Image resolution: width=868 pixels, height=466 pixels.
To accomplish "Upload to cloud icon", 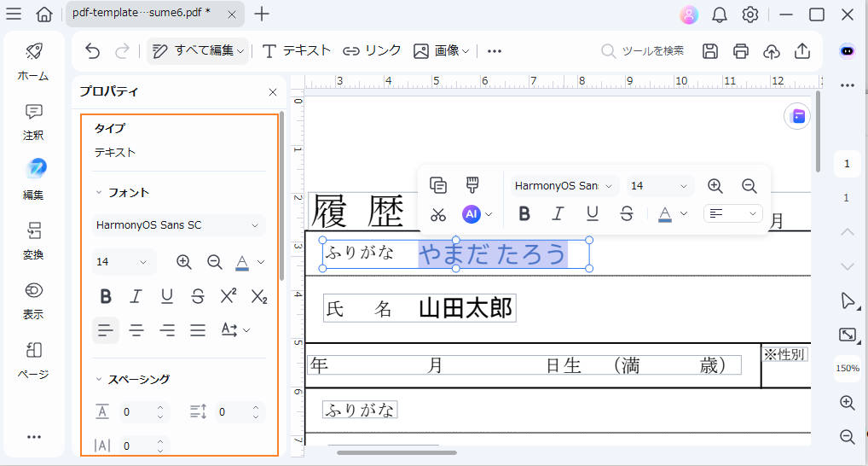I will point(771,51).
